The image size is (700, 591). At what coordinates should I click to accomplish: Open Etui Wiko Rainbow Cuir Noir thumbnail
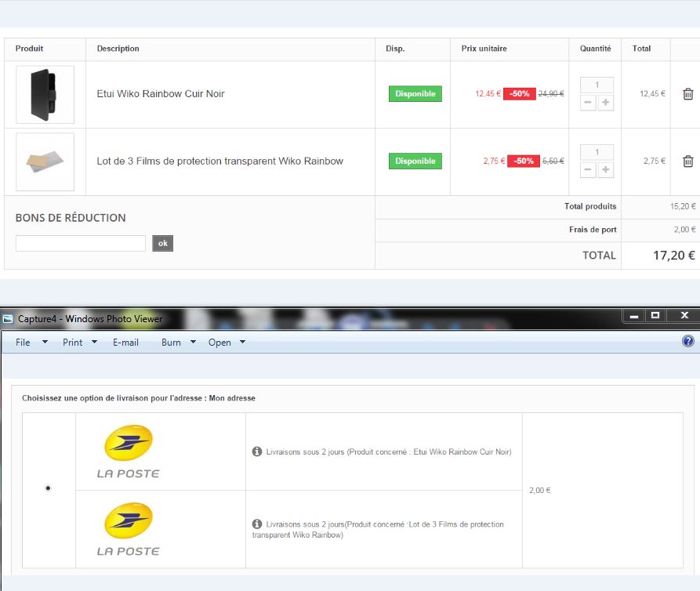pos(45,95)
